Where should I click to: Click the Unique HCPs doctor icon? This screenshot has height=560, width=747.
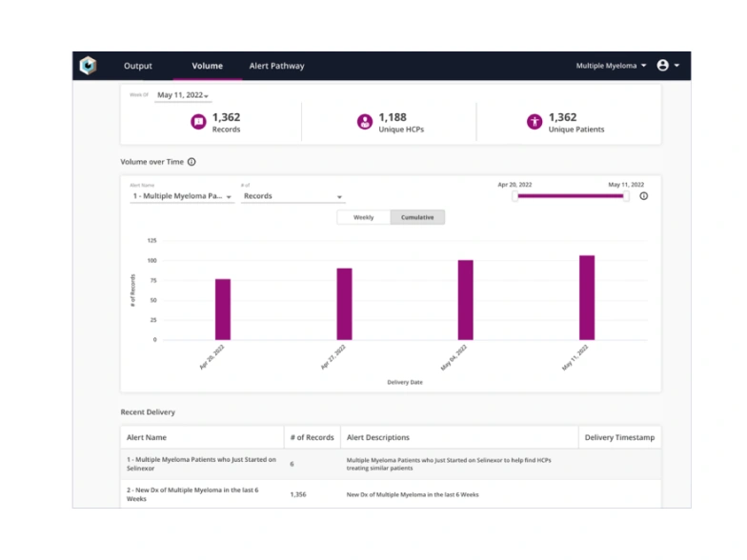point(364,122)
